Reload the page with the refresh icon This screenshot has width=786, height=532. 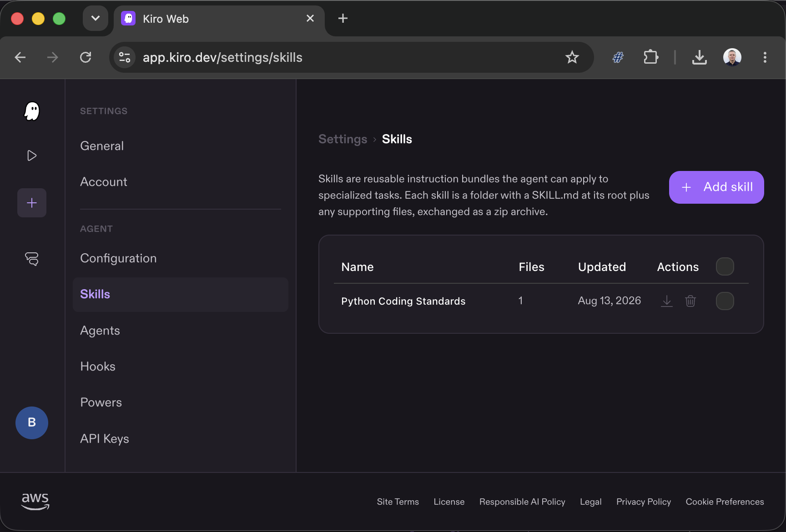point(86,57)
